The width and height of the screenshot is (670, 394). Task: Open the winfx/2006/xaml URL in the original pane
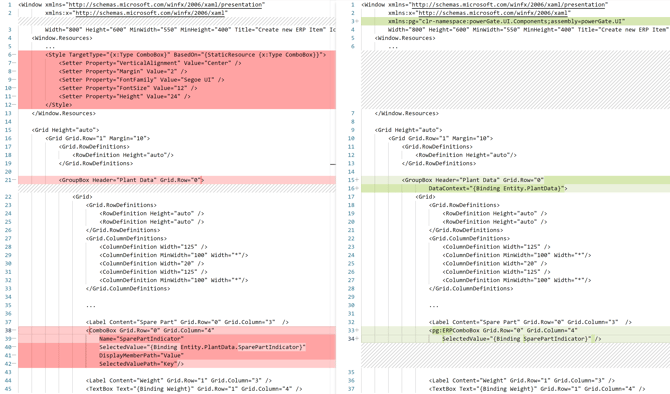coord(151,13)
